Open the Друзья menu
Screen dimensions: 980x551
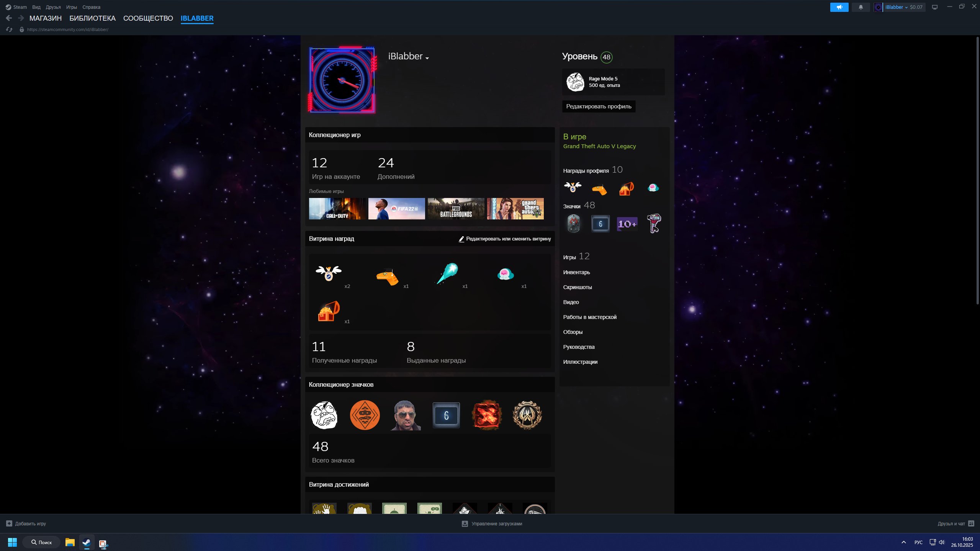point(53,7)
